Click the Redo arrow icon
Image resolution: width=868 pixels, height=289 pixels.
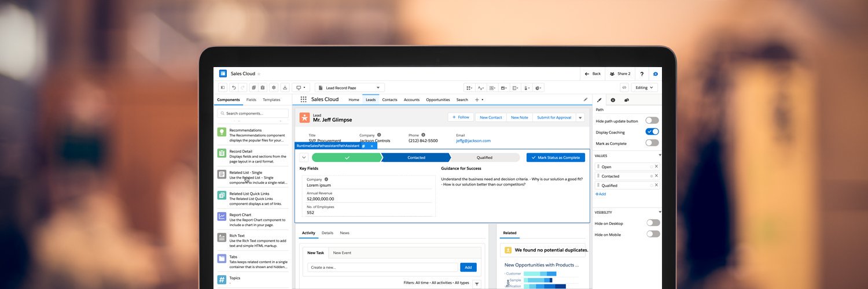pyautogui.click(x=242, y=88)
